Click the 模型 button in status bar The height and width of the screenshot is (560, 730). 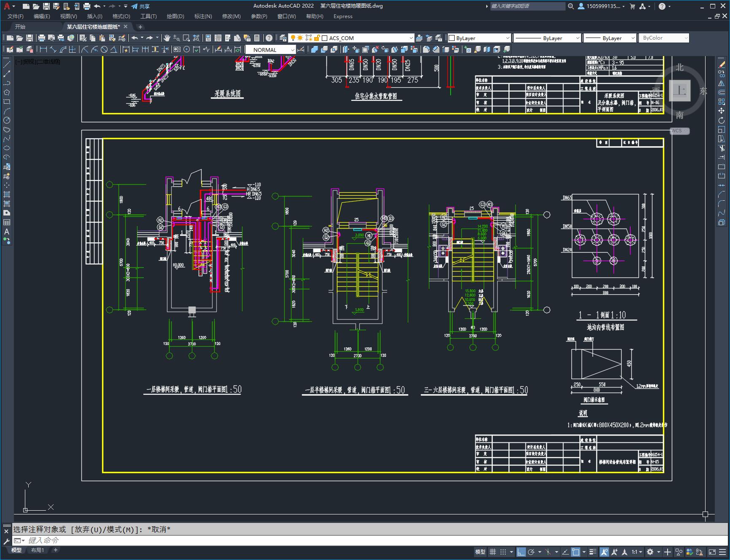tap(480, 552)
